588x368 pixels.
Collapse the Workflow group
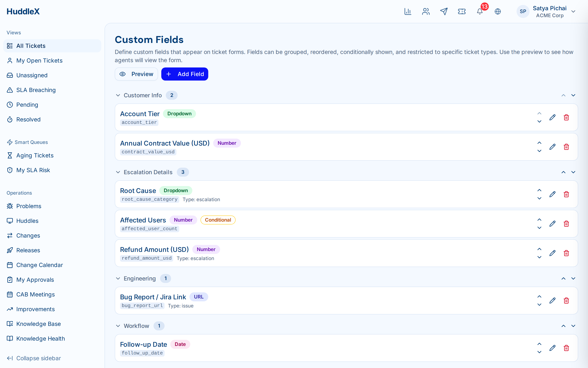(x=118, y=326)
